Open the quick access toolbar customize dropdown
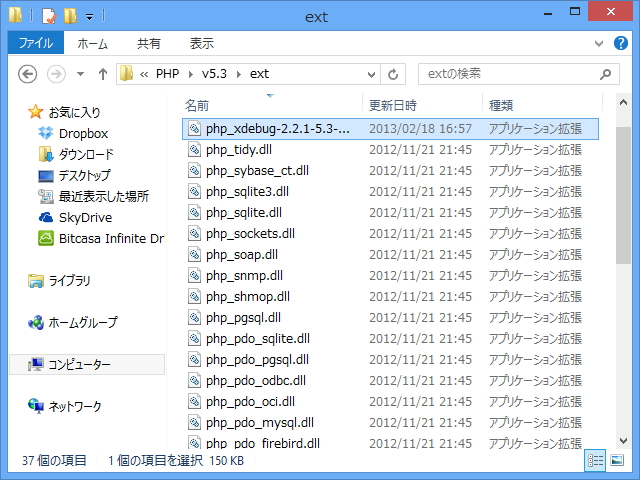 (x=89, y=17)
